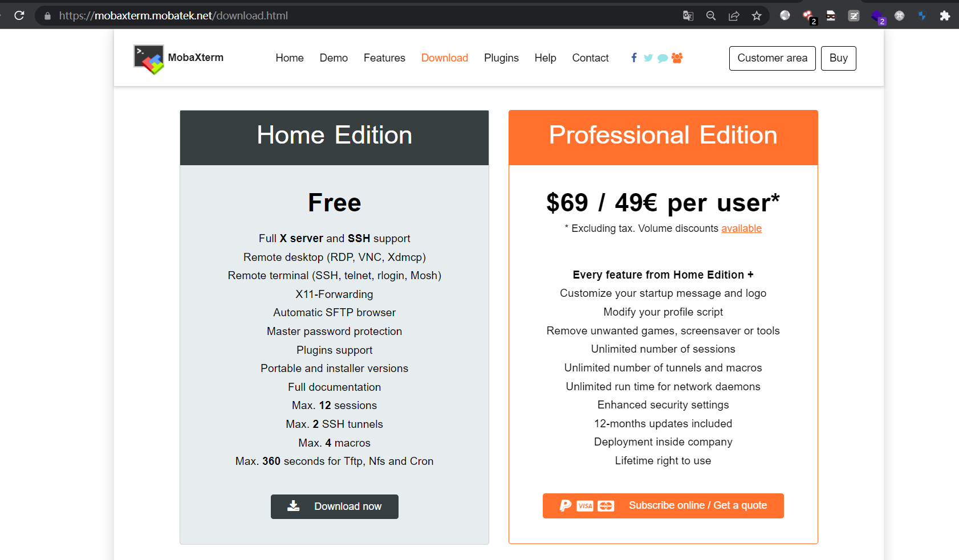Click 'Unlimited number of tunnels and macros' text

point(663,368)
